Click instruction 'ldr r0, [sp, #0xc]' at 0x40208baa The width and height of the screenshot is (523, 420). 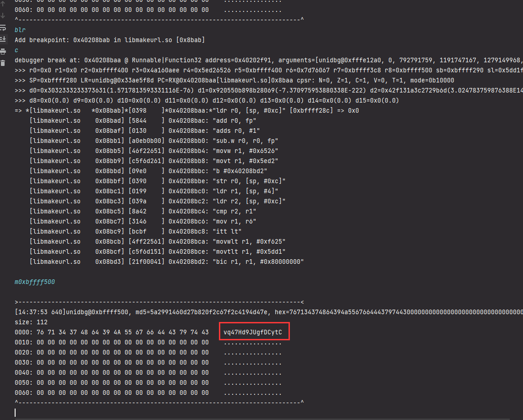[x=249, y=110]
